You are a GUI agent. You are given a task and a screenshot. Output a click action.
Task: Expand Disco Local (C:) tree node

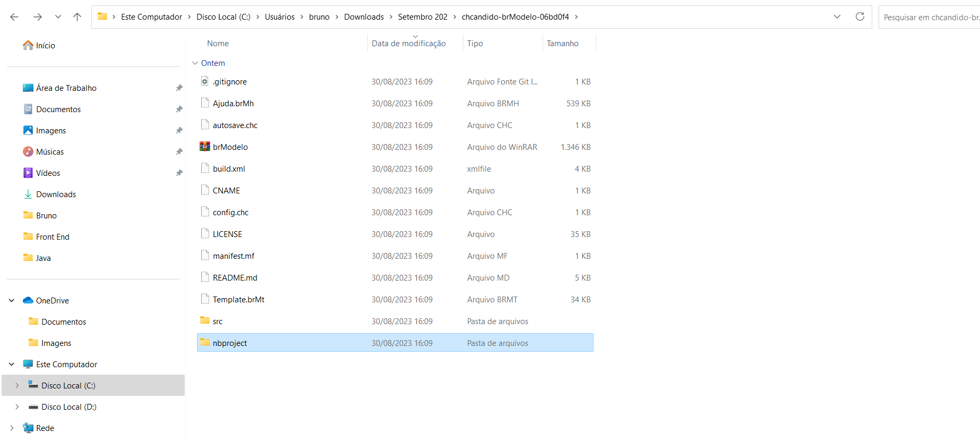pyautogui.click(x=17, y=385)
